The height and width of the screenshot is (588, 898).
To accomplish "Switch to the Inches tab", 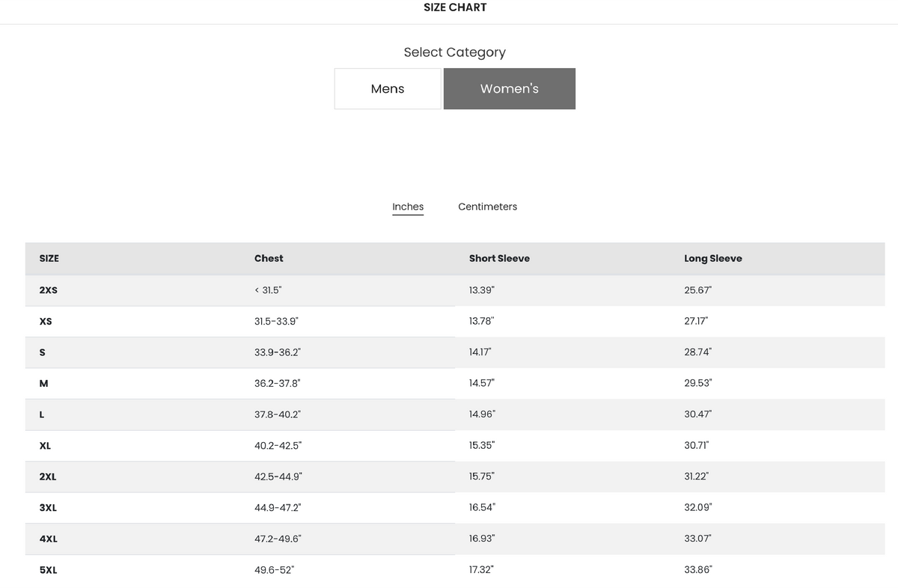I will click(x=408, y=206).
